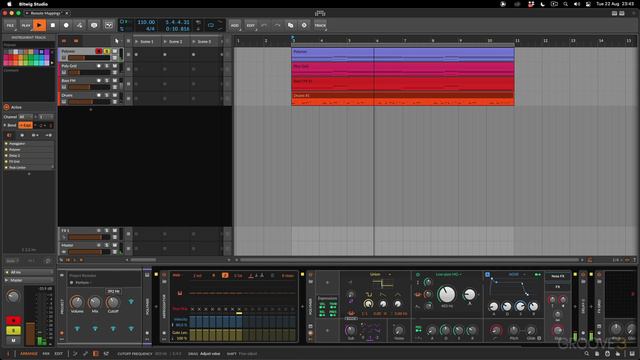Click the Note FX button in Polymer
640x360 pixels.
pyautogui.click(x=558, y=276)
